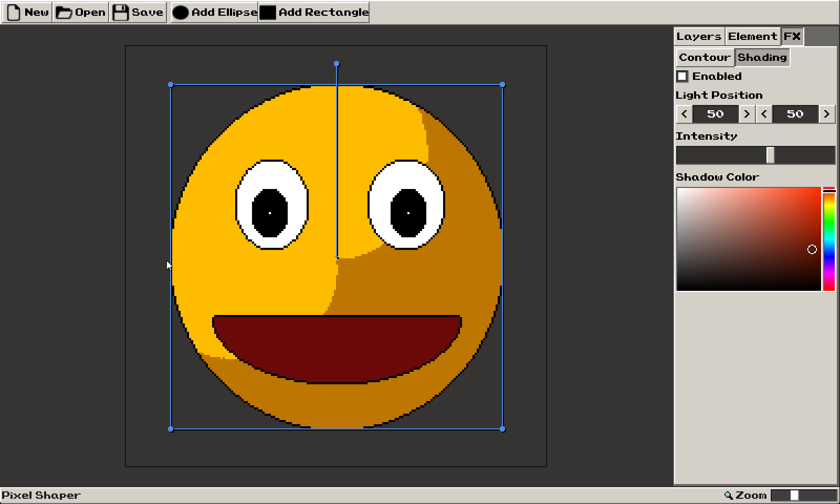Increase the first Light Position value
Screen dimensions: 840x504
747,114
